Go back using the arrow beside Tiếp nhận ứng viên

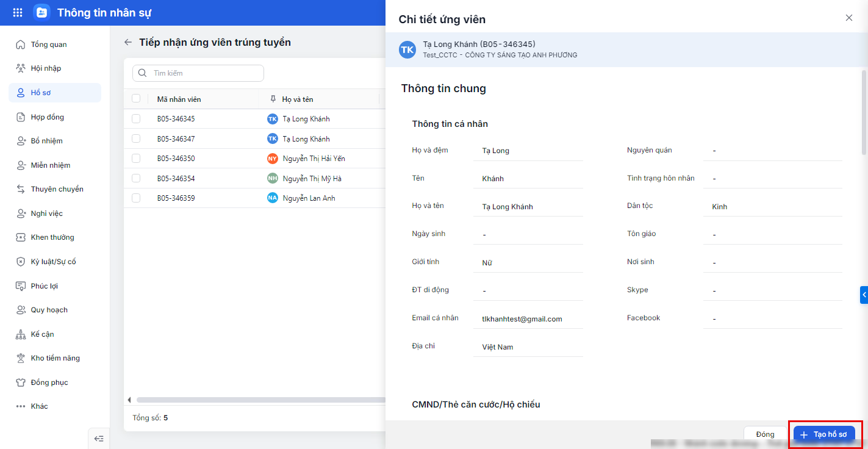(x=127, y=42)
